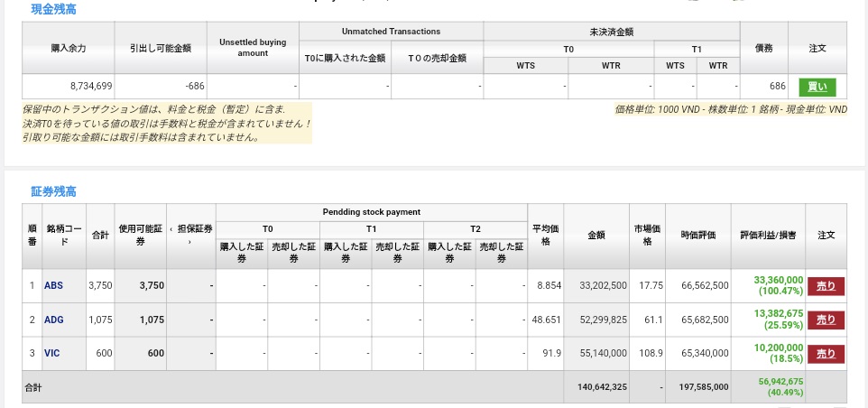
Task: Click the 購入余力 value 8,734,699
Action: click(x=90, y=87)
